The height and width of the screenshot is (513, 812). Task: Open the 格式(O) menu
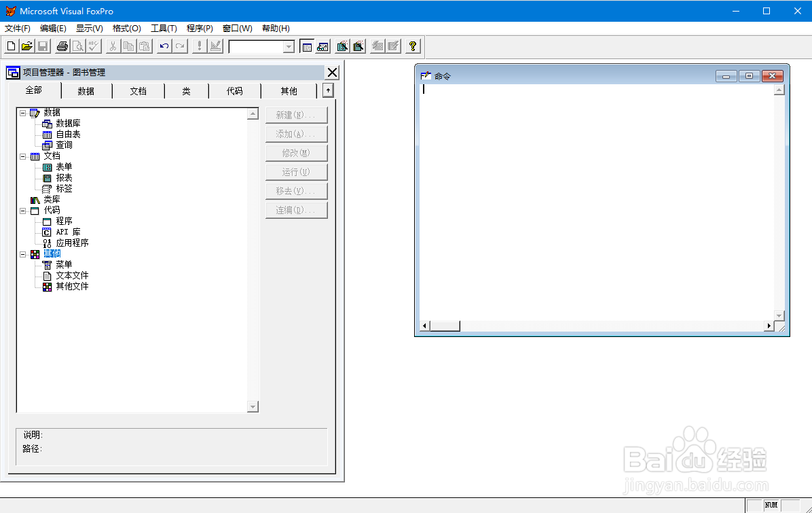click(x=126, y=29)
